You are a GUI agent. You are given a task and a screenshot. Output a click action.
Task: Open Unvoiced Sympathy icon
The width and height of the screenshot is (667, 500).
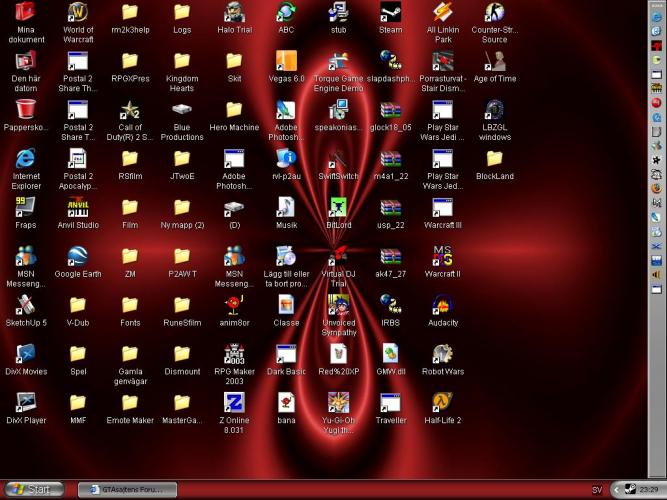pos(338,305)
